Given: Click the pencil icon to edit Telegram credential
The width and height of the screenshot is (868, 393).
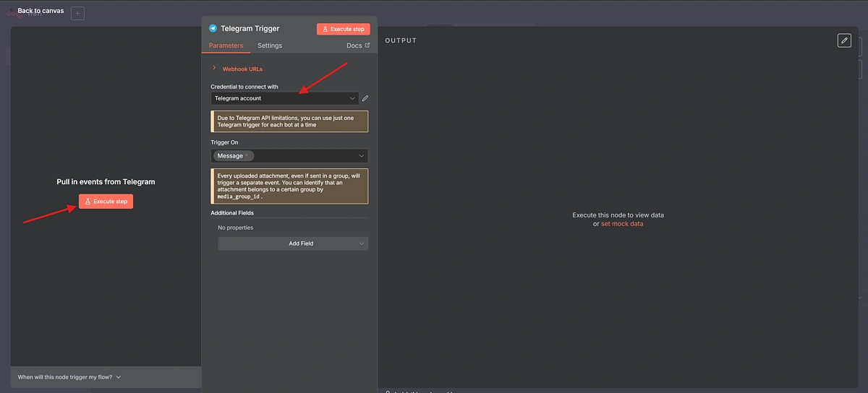Looking at the screenshot, I should [365, 98].
